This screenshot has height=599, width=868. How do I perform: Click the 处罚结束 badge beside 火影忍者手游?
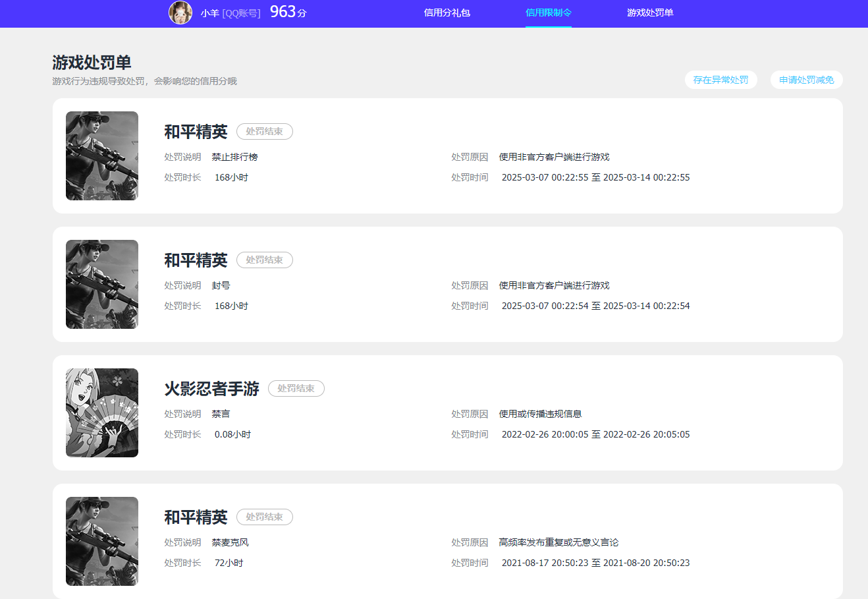[296, 388]
